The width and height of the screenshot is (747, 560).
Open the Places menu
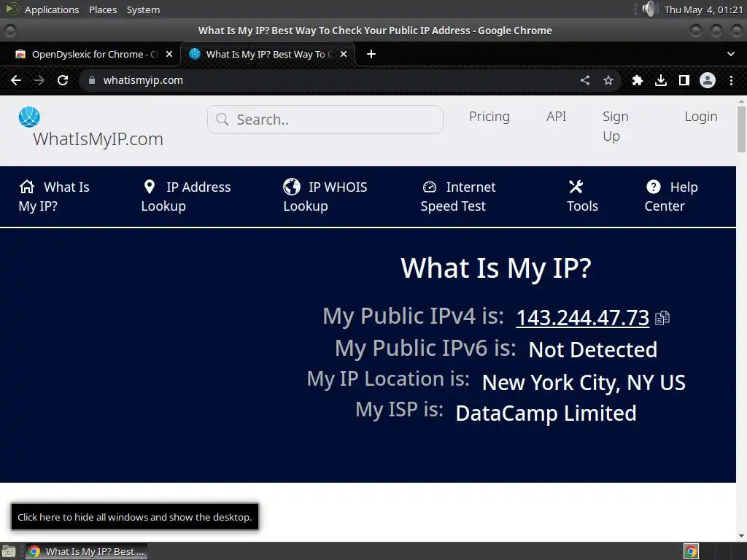[103, 9]
